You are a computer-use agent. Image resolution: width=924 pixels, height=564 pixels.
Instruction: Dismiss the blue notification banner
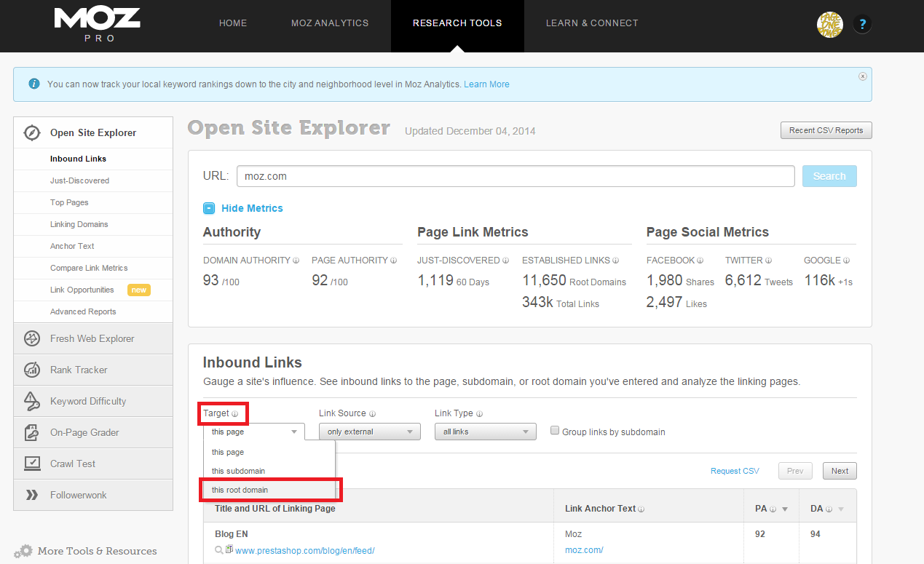click(863, 76)
